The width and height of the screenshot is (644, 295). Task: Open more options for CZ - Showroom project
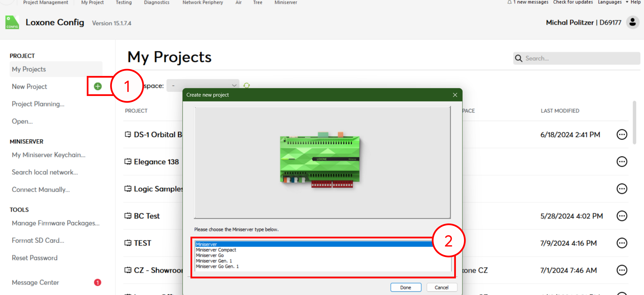[621, 270]
